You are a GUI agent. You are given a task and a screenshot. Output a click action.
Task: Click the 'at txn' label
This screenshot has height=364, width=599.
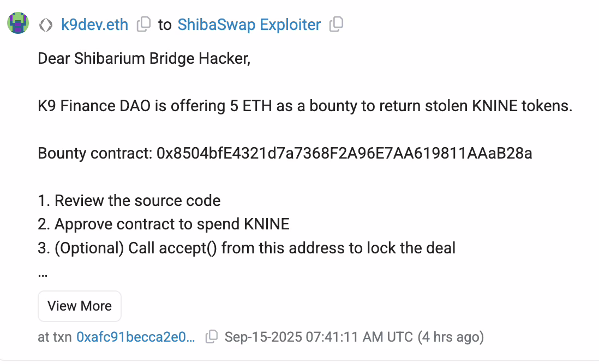pos(55,337)
